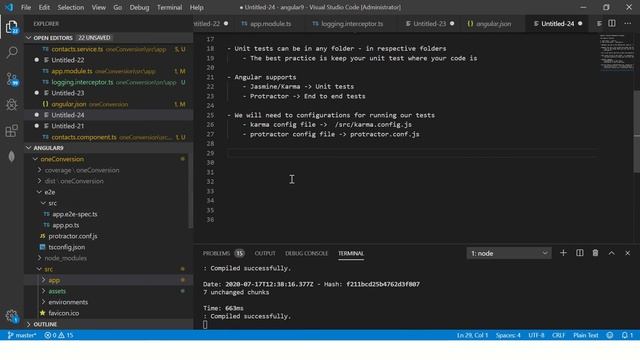Open the File menu
640x360 pixels.
pos(26,7)
